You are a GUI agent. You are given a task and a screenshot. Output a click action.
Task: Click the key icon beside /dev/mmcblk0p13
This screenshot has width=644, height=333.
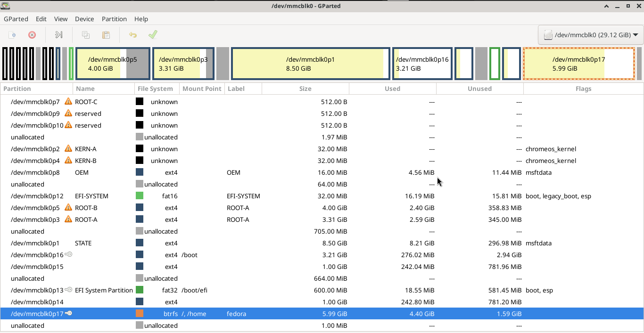68,290
